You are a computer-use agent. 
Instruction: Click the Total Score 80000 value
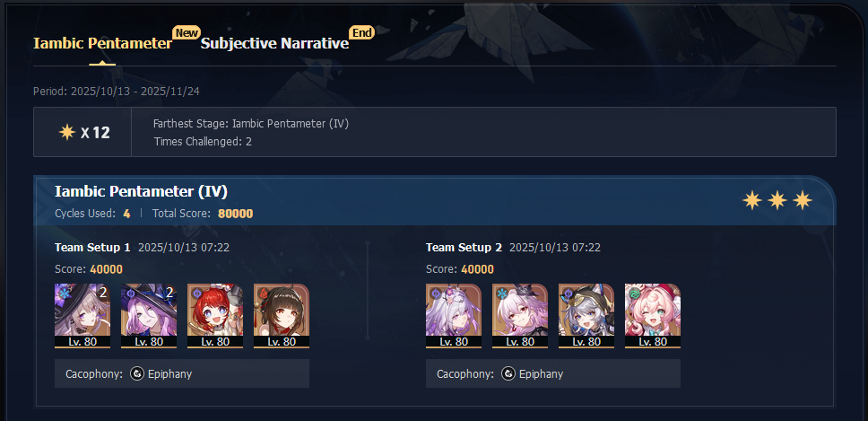point(235,214)
